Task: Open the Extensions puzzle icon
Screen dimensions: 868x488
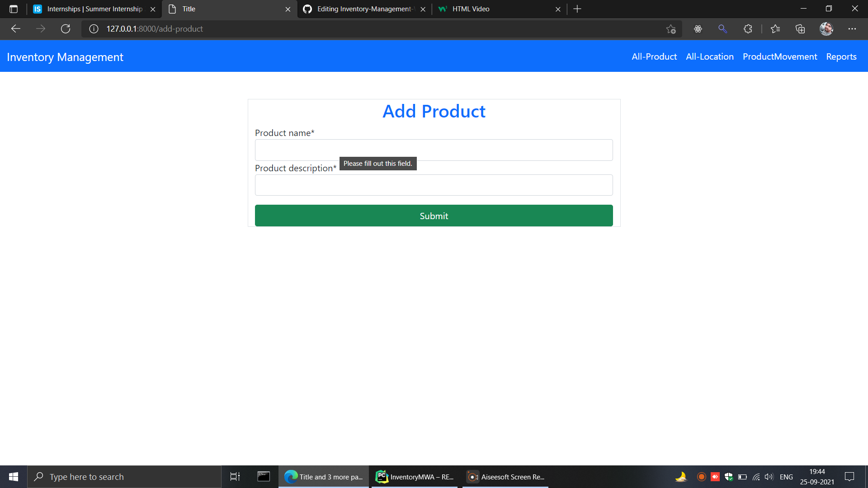Action: pyautogui.click(x=748, y=28)
